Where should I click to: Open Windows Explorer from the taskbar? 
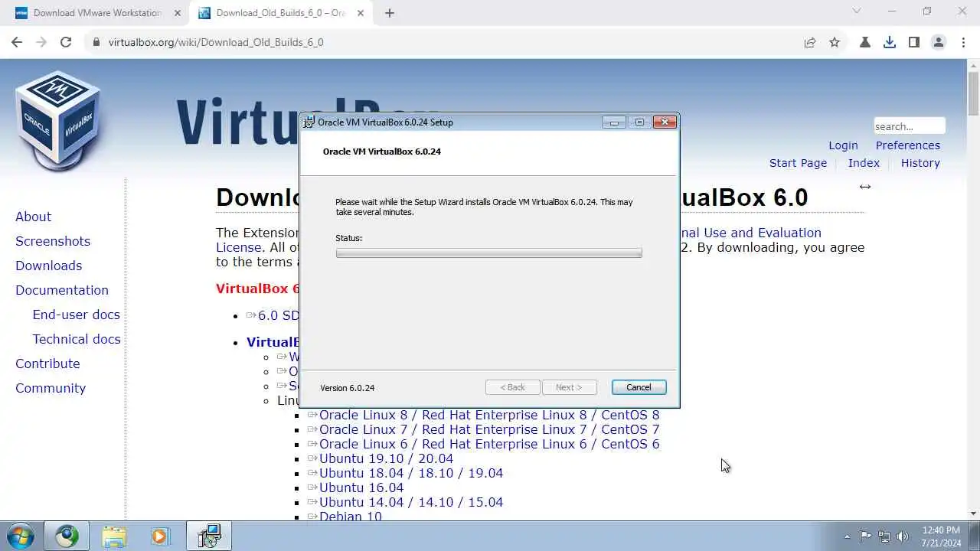coord(114,536)
